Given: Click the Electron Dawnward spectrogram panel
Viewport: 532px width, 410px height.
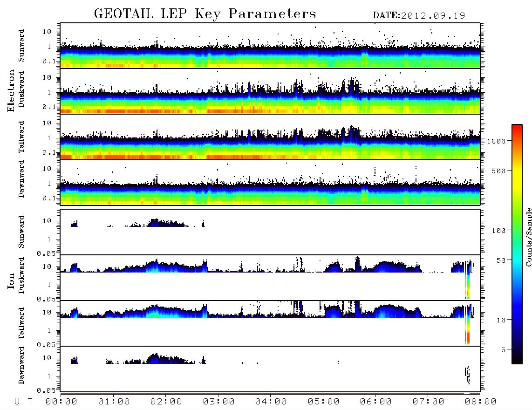Looking at the screenshot, I should point(270,183).
